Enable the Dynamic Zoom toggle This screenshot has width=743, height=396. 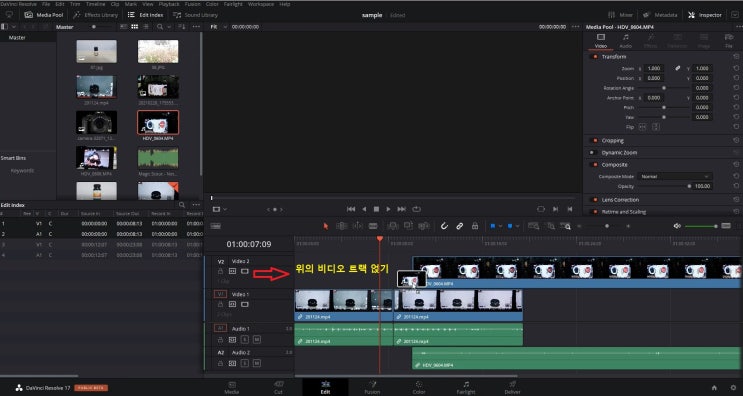[x=593, y=153]
